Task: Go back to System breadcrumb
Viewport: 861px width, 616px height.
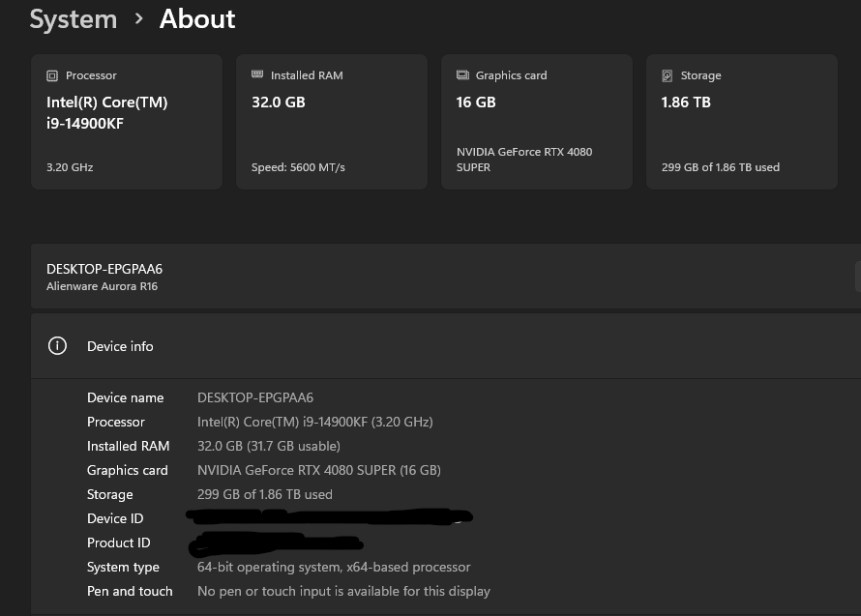Action: pyautogui.click(x=73, y=19)
